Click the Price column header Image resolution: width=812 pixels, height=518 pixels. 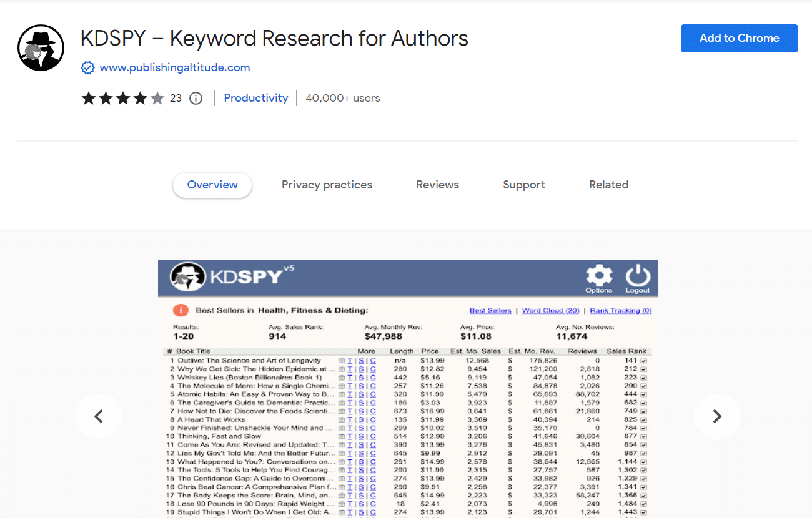(430, 351)
